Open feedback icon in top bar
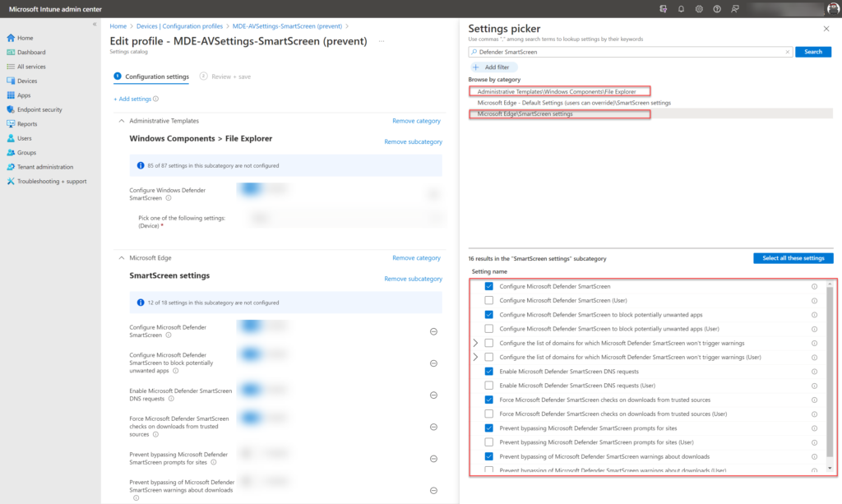This screenshot has width=842, height=504. [735, 9]
